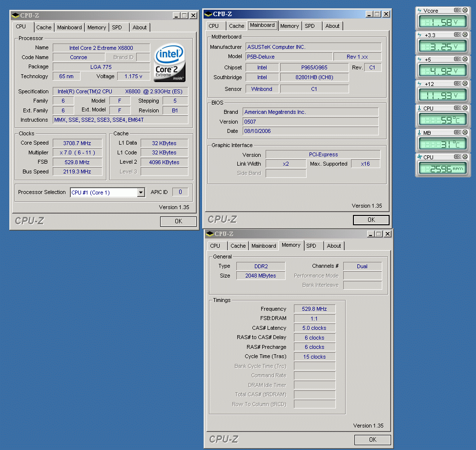Image resolution: width=476 pixels, height=450 pixels.
Task: Click OK in the memory timings CPU-Z window
Action: 373,440
